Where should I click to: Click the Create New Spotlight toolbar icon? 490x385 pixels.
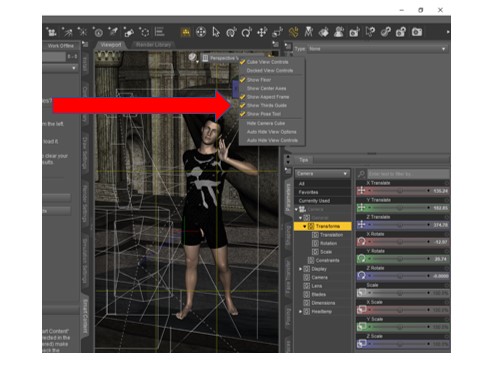point(67,32)
